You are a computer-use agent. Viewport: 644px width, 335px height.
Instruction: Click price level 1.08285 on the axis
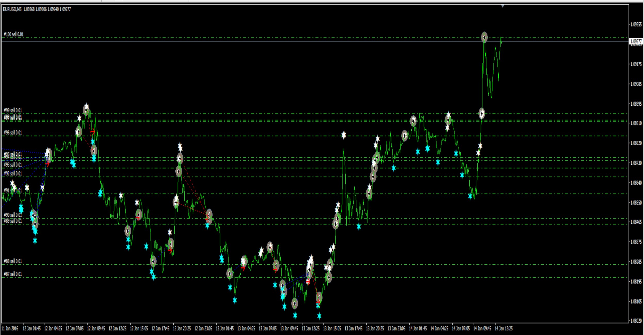[x=636, y=262]
